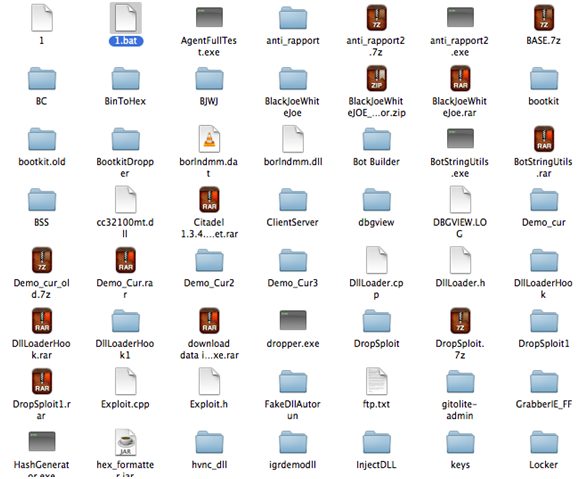
Task: Open the Demo_Cur2 folder
Action: click(209, 260)
